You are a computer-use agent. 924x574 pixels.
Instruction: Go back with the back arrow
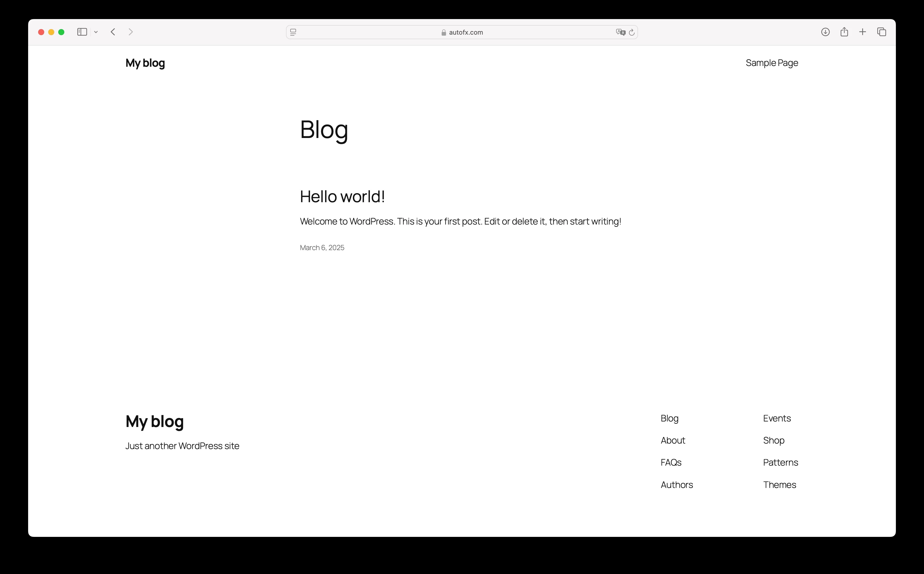[x=113, y=32]
